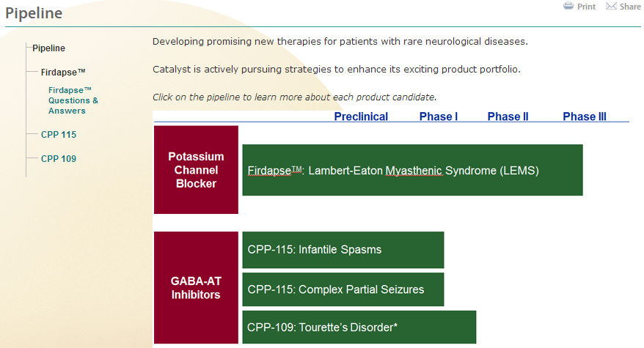The image size is (644, 348).
Task: Open Firdapse™ in the sidebar navigation
Action: tap(63, 73)
